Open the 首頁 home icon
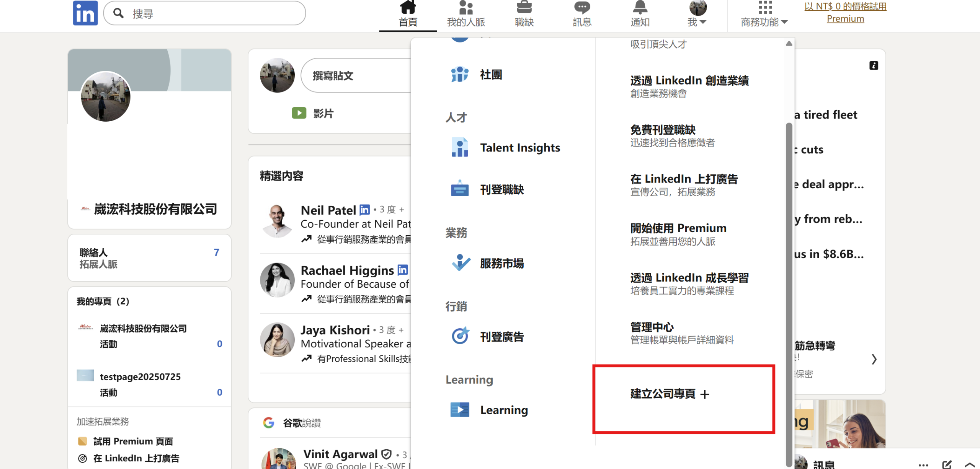 click(x=408, y=7)
